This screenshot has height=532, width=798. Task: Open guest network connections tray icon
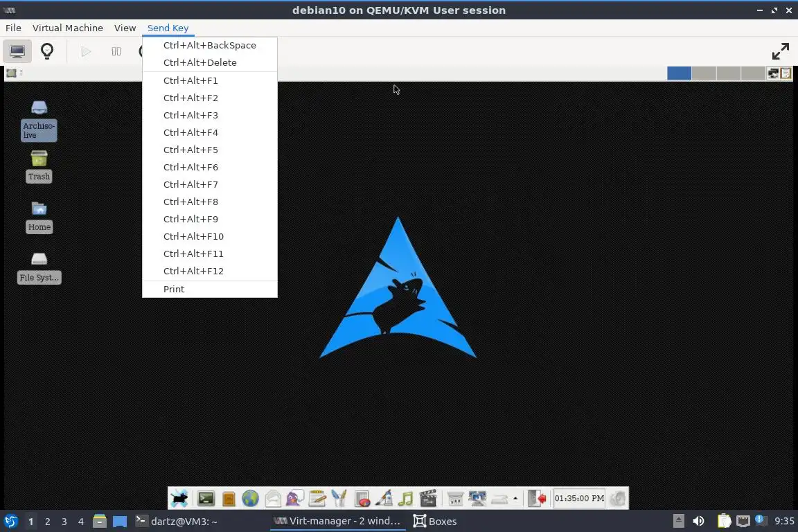click(772, 73)
